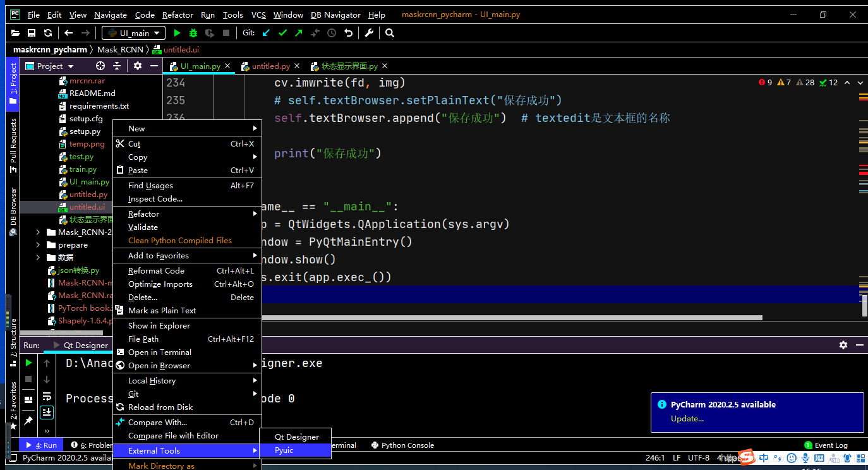Expand the Refactor submenu in context menu

(x=187, y=214)
